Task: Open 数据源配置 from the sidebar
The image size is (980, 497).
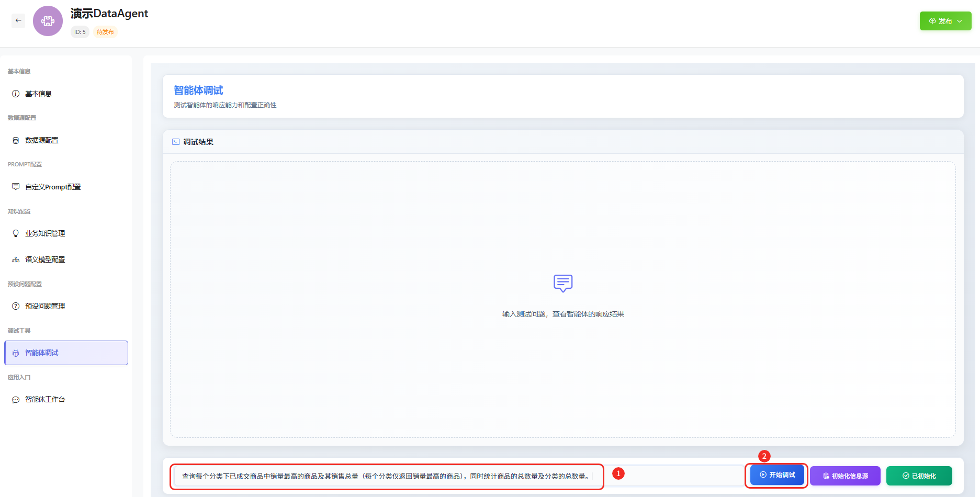Action: [42, 140]
